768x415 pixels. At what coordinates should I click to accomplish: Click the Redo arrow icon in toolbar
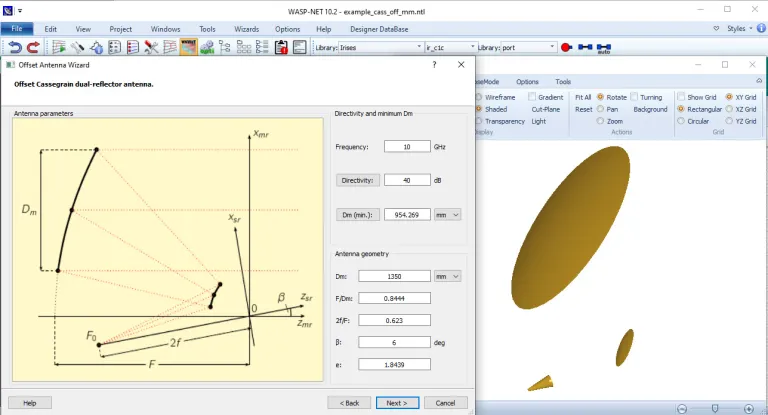coord(33,47)
